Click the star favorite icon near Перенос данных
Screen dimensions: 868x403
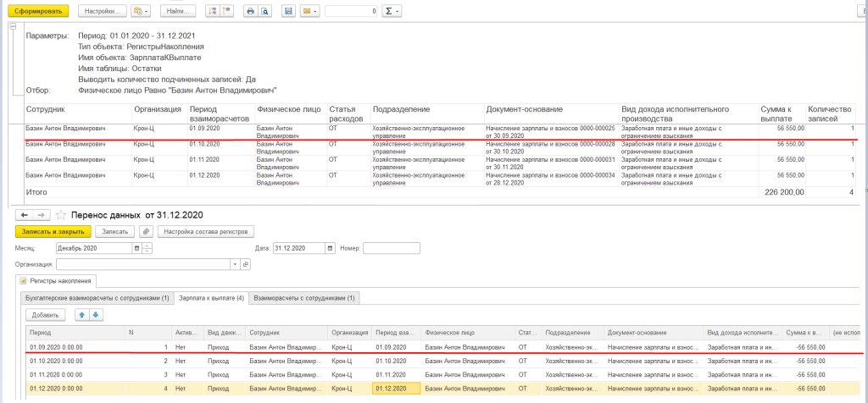[60, 215]
